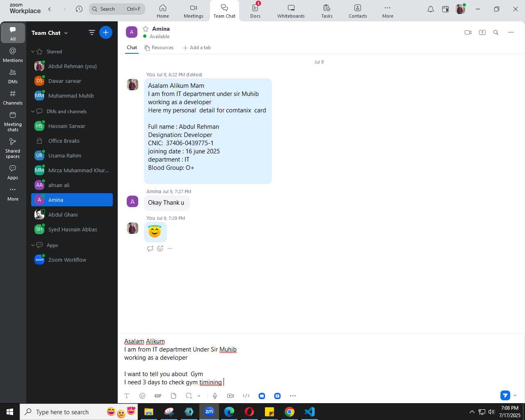
Task: Open the calendar icon in top bar
Action: point(445,9)
